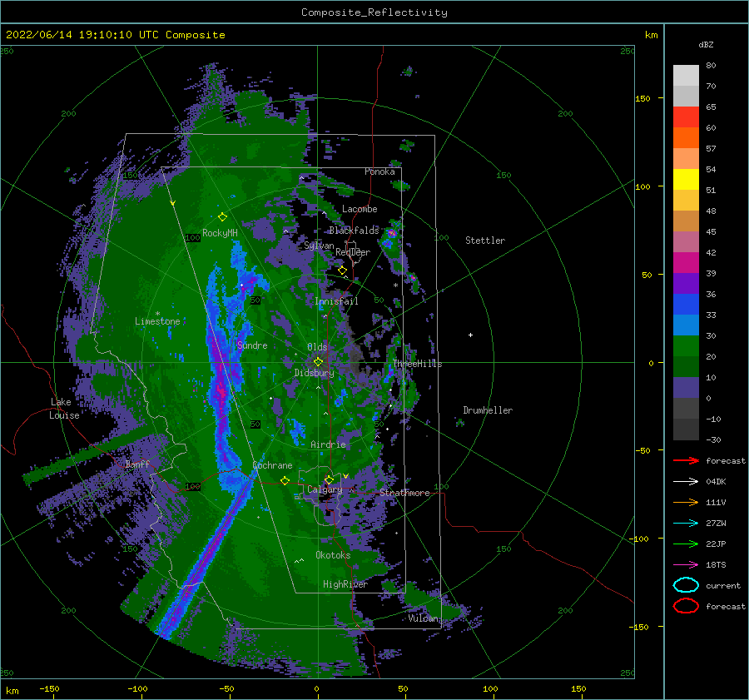This screenshot has height=700, width=749.
Task: Select the yellow radar site marker at Olds
Action: tap(318, 362)
